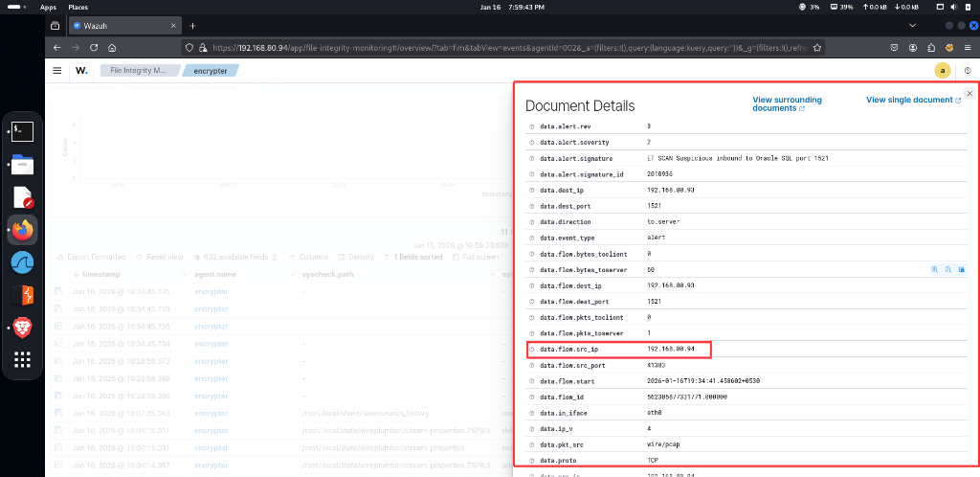Open timestamp column header dropdown
This screenshot has height=477, width=980.
[x=185, y=275]
